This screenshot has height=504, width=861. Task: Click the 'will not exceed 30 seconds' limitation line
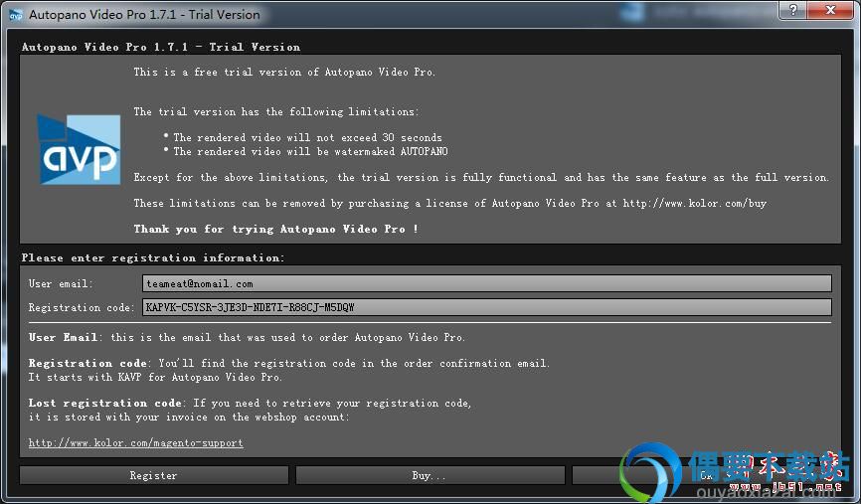click(x=307, y=137)
